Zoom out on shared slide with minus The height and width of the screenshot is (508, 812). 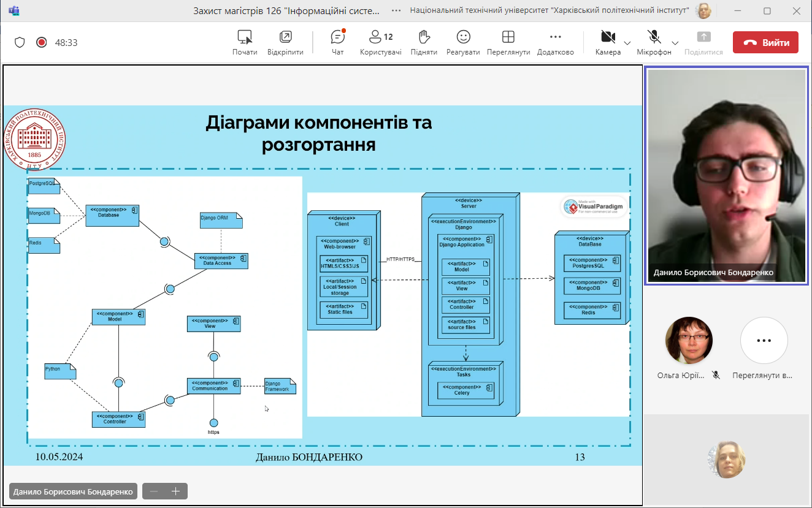(154, 491)
